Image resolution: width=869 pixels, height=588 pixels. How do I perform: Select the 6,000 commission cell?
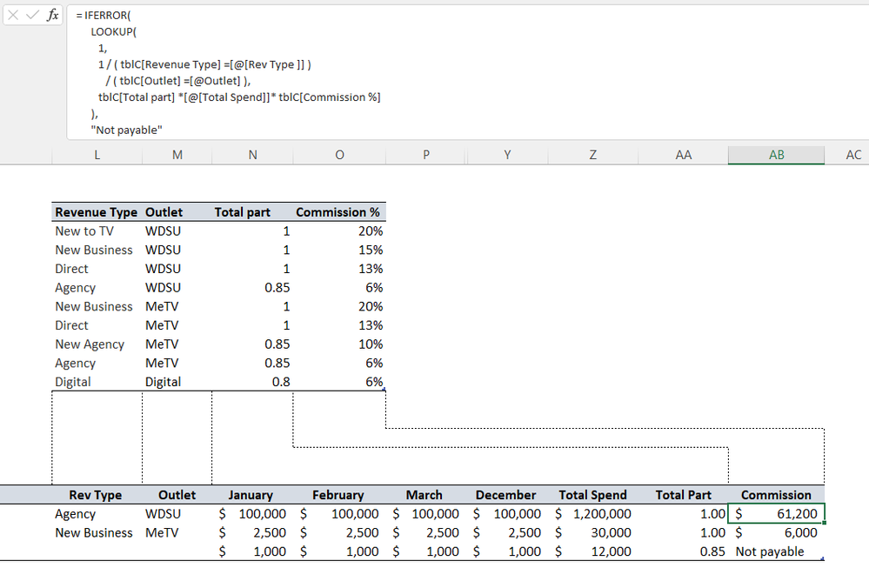coord(777,532)
